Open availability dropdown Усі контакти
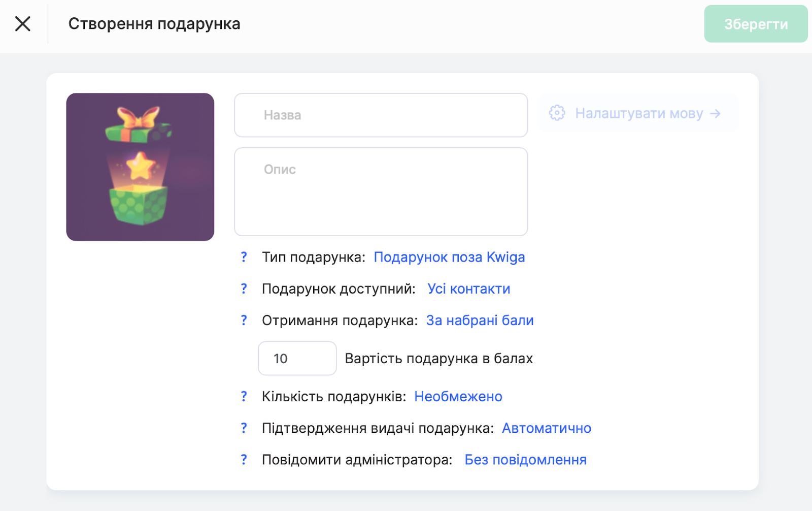Viewport: 812px width, 511px height. [468, 289]
